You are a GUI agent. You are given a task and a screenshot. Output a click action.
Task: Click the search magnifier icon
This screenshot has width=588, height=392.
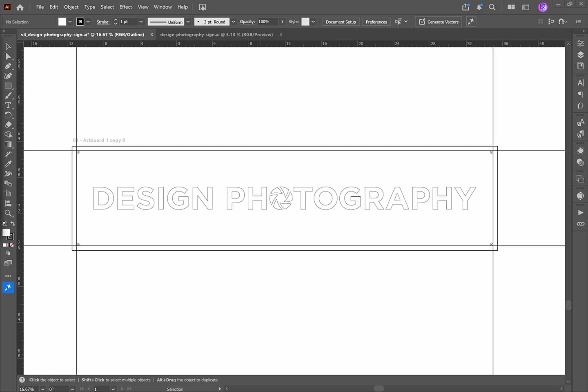(492, 7)
